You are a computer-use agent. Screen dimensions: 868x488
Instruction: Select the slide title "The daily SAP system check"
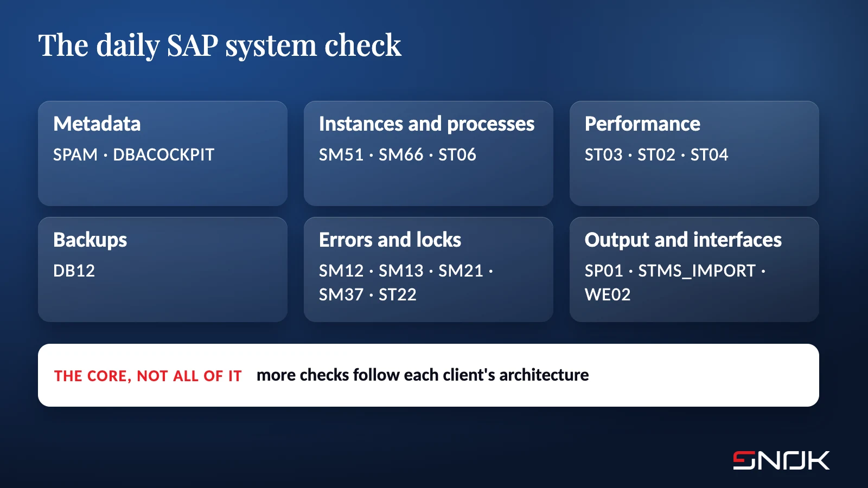[220, 46]
